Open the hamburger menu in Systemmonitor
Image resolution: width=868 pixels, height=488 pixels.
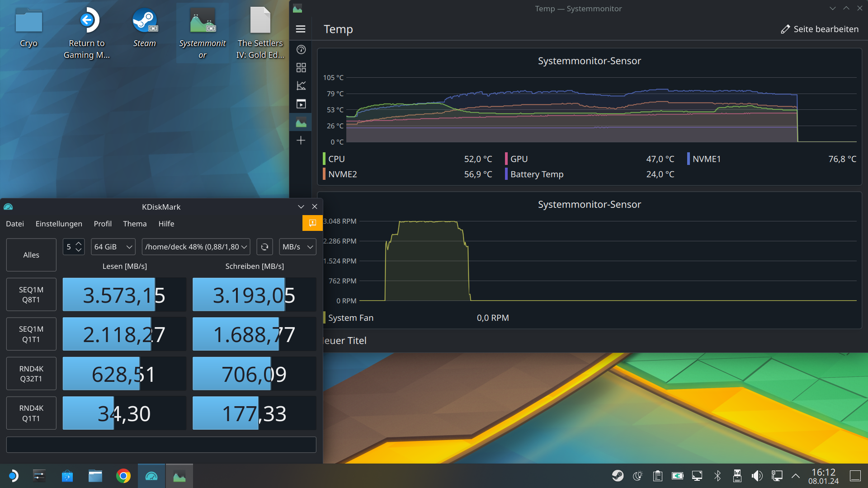301,29
